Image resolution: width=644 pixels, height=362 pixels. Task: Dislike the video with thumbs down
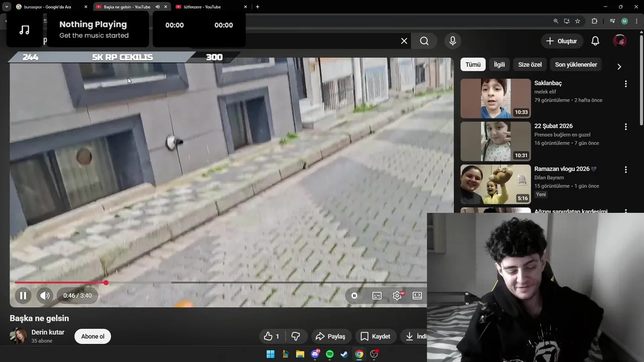click(296, 336)
